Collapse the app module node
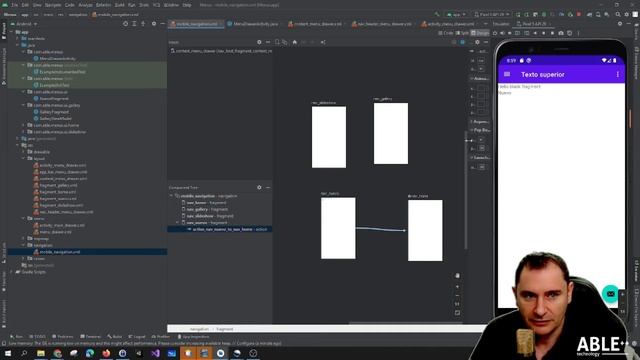Screen dimensions: 640x360 point(12,32)
